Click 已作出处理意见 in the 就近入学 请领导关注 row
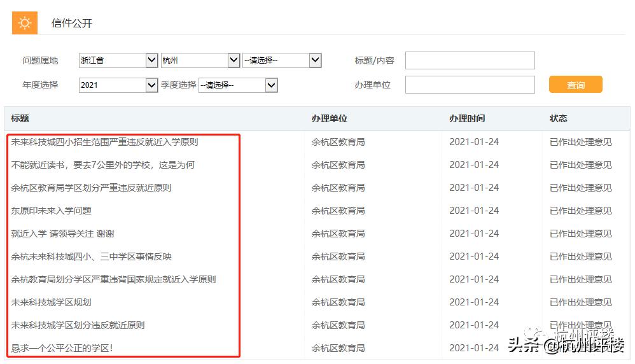Image resolution: width=635 pixels, height=364 pixels. (x=580, y=234)
